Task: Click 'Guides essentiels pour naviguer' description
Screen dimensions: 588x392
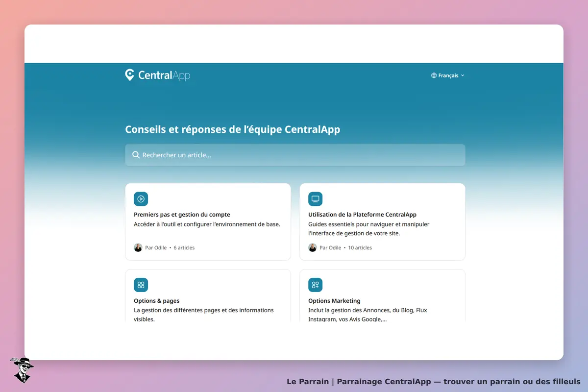Action: (368, 229)
